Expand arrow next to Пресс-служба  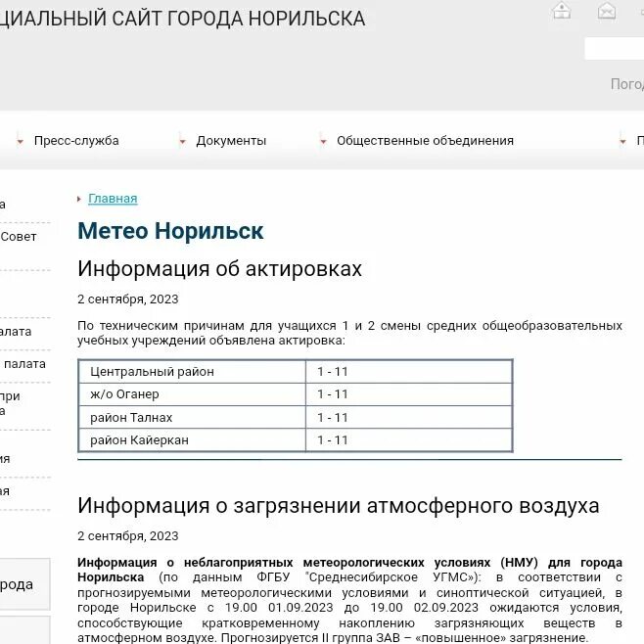click(x=20, y=142)
